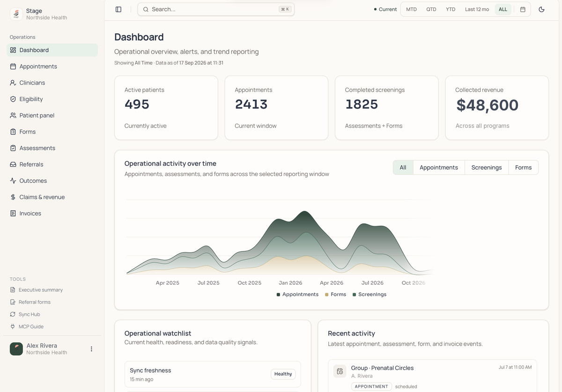
Task: Click the Outcomes activity icon
Action: (13, 181)
